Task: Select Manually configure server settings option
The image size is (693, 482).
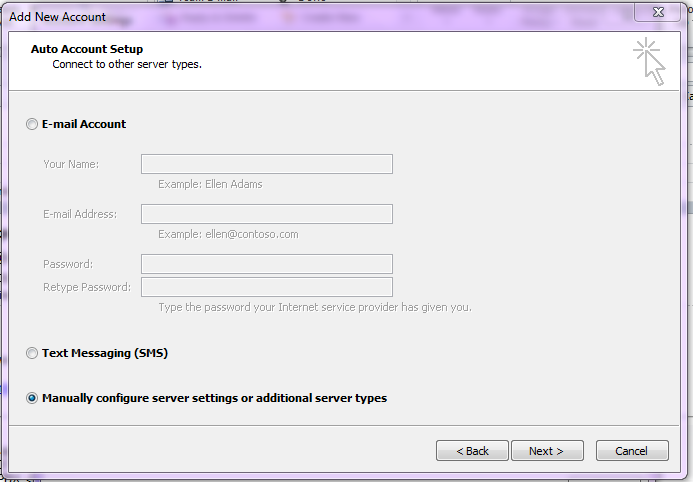Action: (32, 398)
